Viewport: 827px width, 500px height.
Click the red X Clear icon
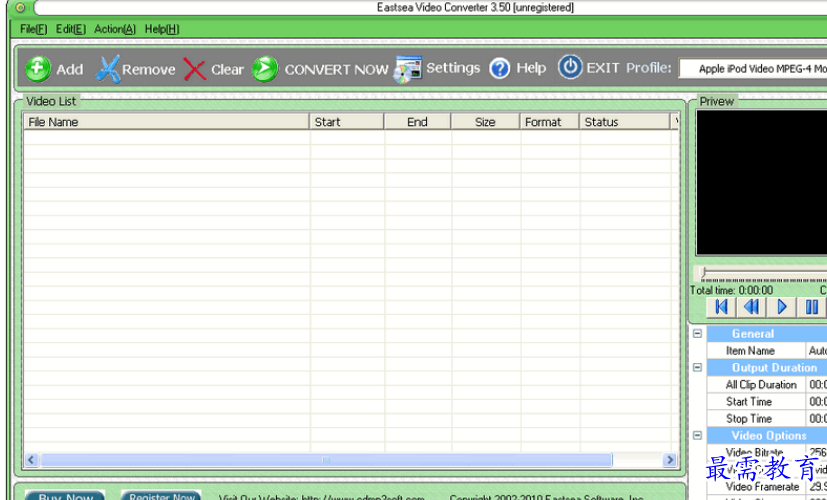click(x=195, y=69)
